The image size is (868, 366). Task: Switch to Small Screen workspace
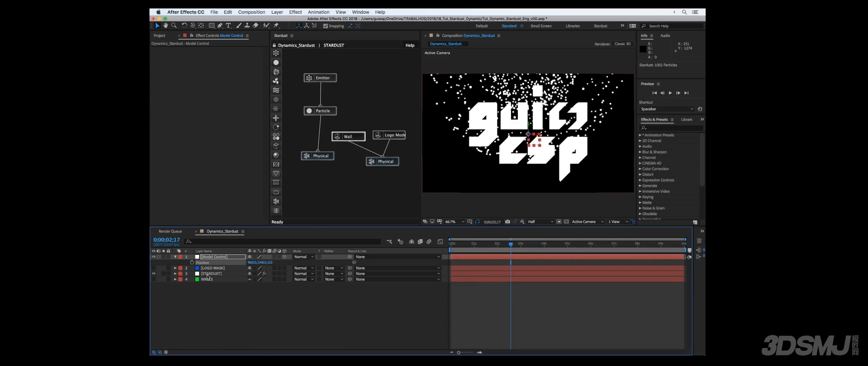[541, 26]
